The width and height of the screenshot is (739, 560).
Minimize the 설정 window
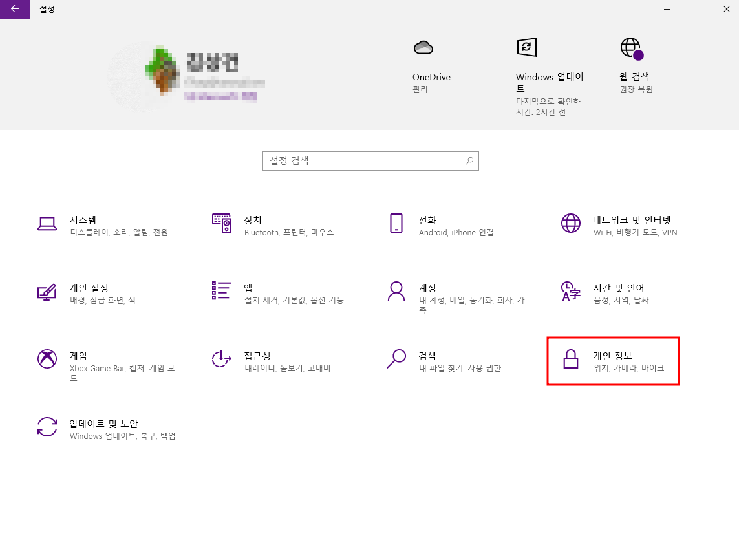tap(667, 9)
